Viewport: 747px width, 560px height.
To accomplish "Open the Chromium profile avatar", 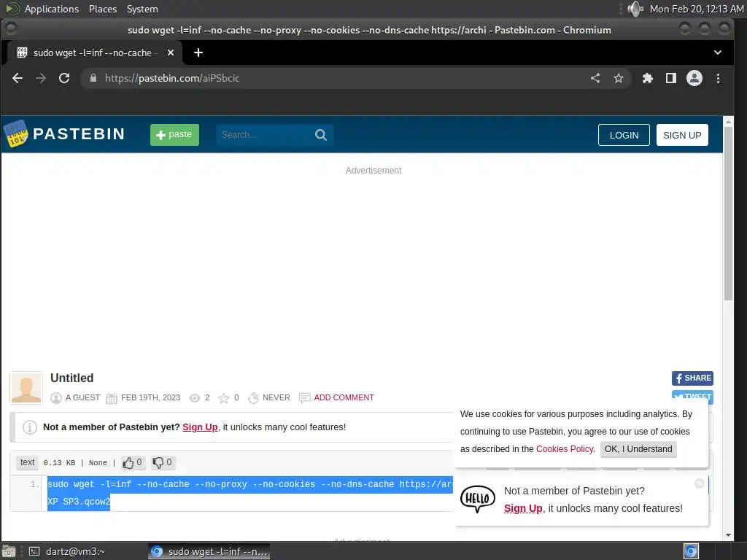I will 694,78.
